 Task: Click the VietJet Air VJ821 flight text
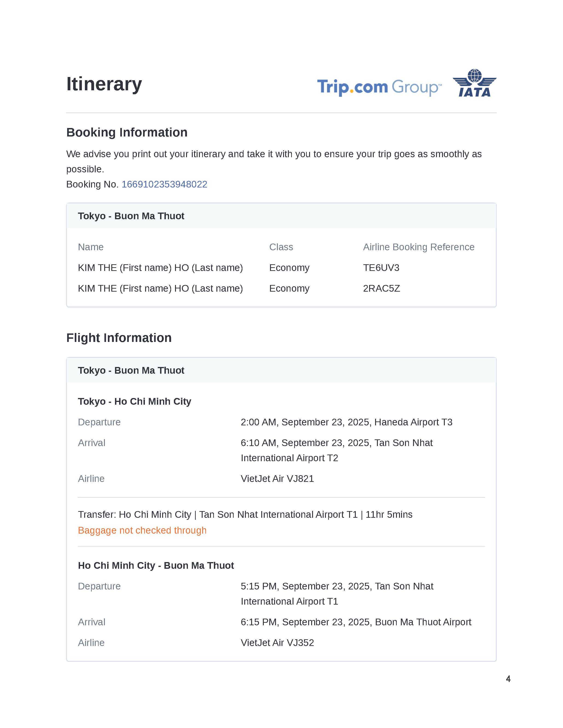[277, 479]
